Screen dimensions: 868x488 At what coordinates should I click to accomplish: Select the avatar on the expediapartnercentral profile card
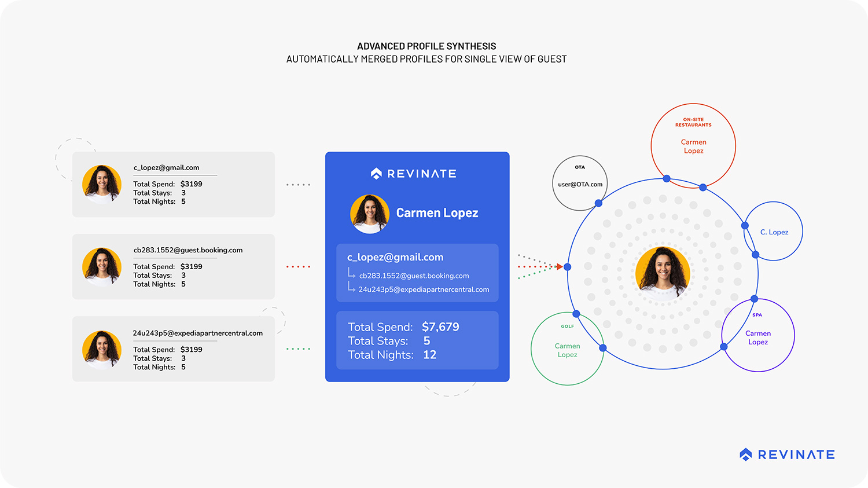[x=102, y=350]
